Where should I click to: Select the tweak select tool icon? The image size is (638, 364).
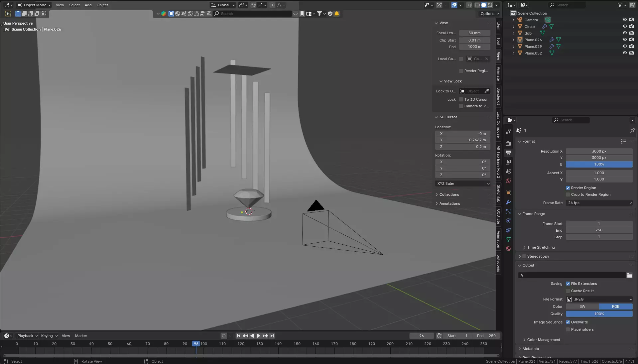(8, 14)
